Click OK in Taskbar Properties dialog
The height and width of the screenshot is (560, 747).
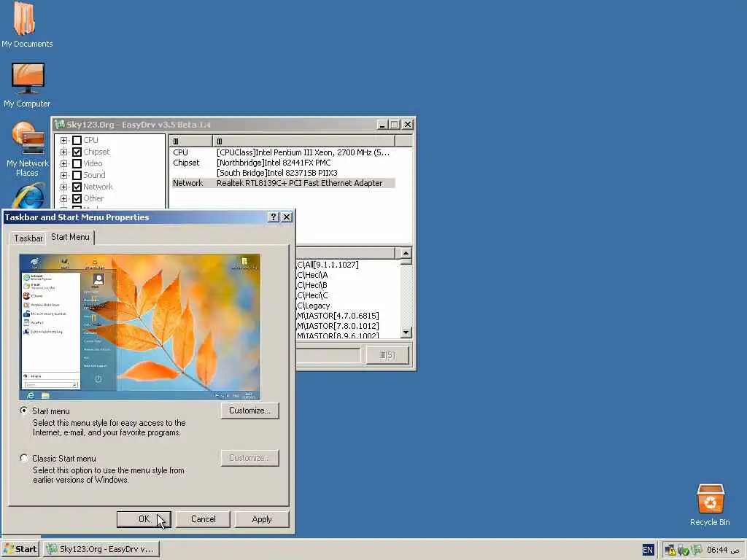(144, 519)
